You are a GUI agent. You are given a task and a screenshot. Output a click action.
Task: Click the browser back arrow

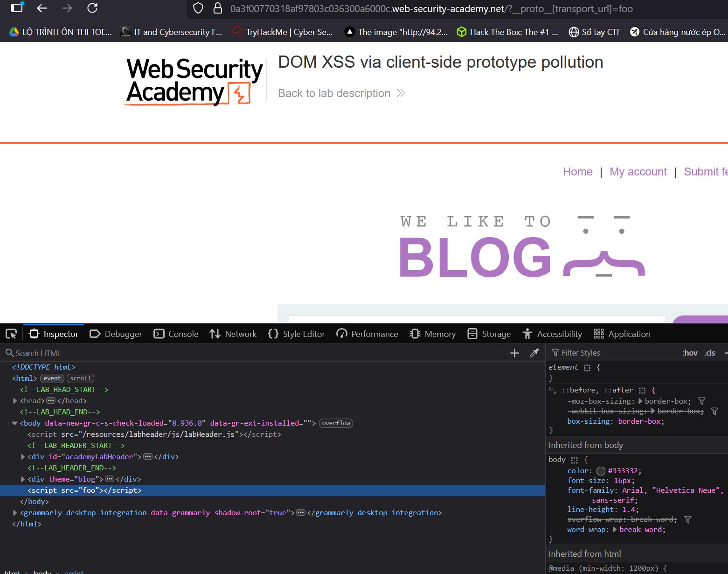pos(42,8)
